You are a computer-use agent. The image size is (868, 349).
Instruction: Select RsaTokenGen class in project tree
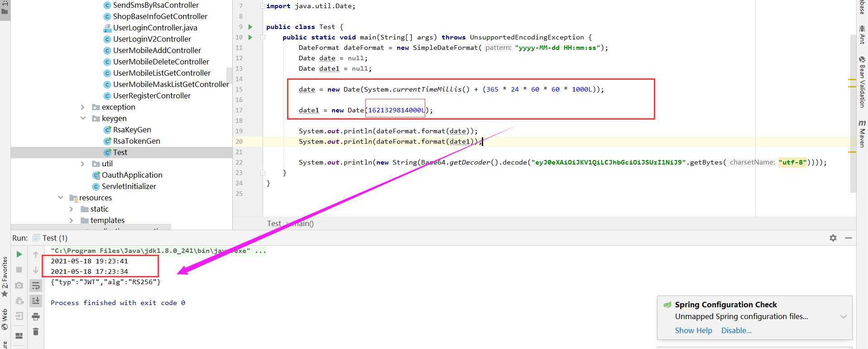click(136, 141)
